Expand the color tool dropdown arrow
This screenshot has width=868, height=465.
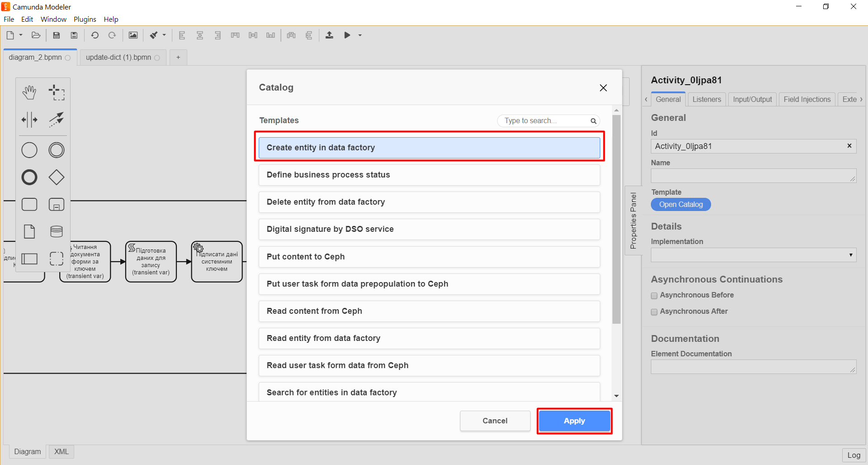[164, 35]
